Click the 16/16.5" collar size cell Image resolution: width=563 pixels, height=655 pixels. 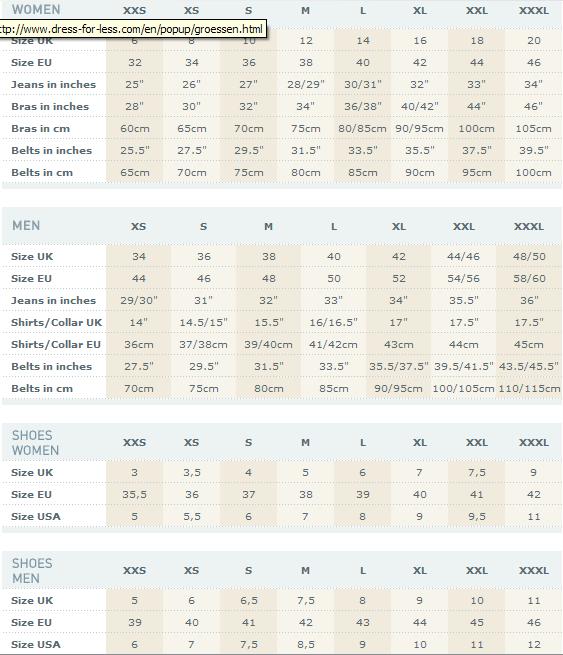pyautogui.click(x=333, y=322)
